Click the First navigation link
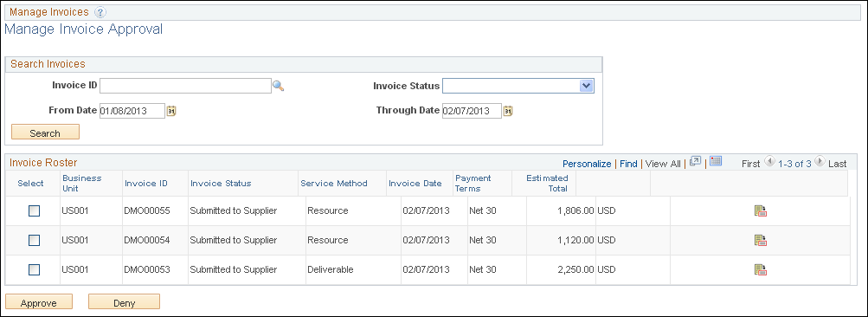 (x=750, y=164)
